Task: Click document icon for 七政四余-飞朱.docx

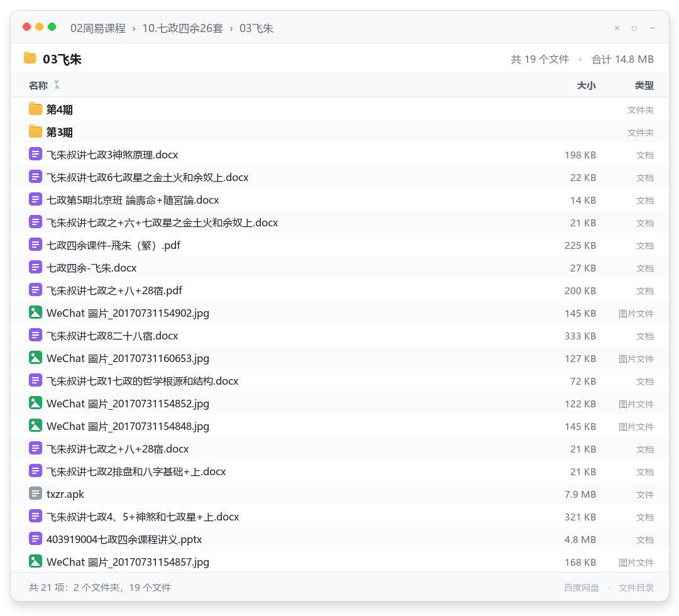Action: [35, 268]
